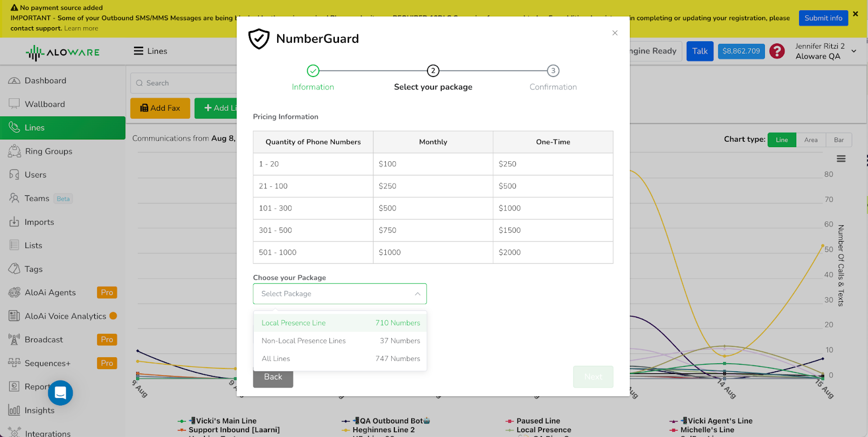Click the Back button

click(x=273, y=377)
